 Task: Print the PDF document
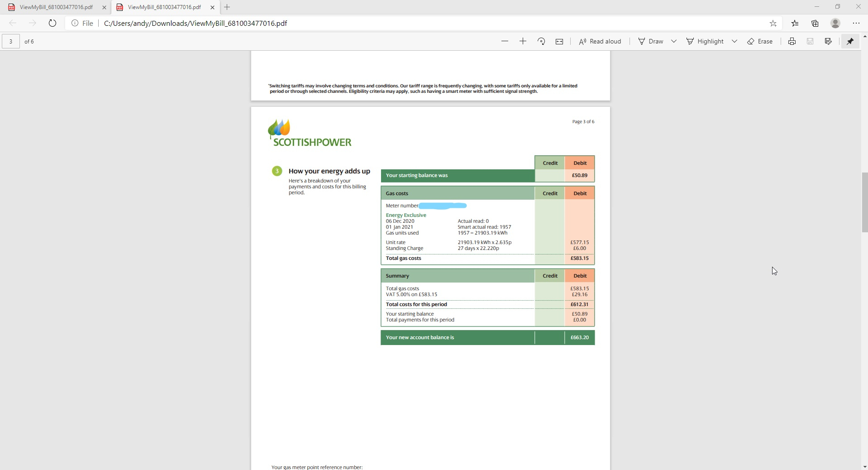click(x=792, y=41)
